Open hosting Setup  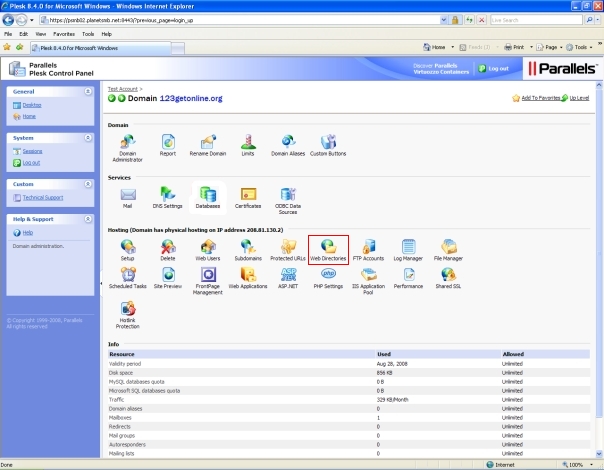point(128,250)
